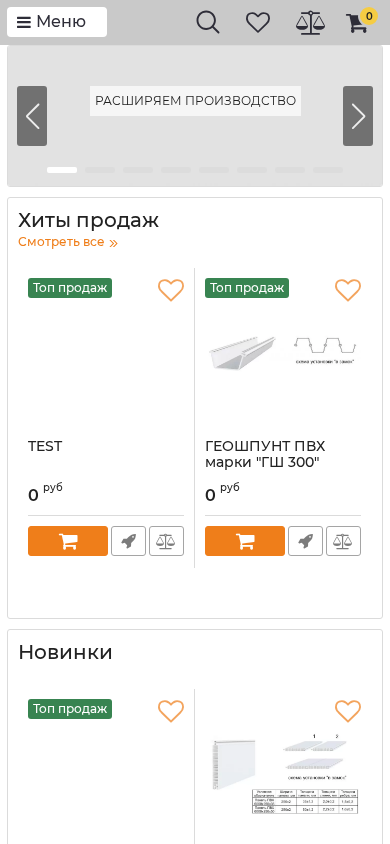This screenshot has width=390, height=844.
Task: Select the second slider indicator dot
Action: 100,170
